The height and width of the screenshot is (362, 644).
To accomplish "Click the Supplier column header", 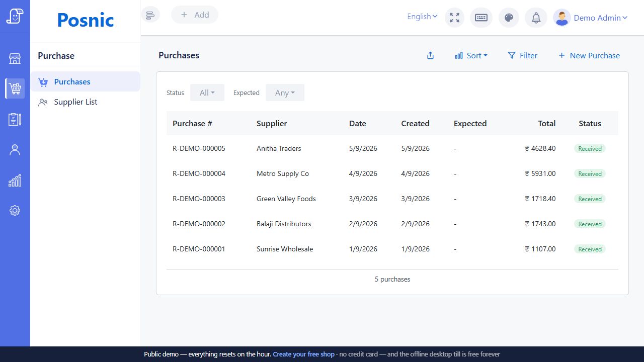I will click(x=272, y=123).
